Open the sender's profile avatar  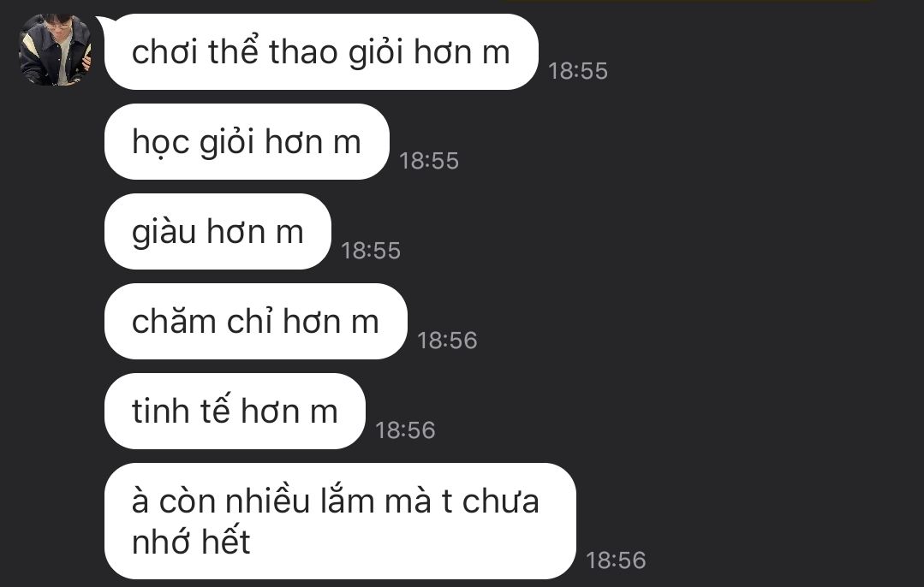click(55, 50)
